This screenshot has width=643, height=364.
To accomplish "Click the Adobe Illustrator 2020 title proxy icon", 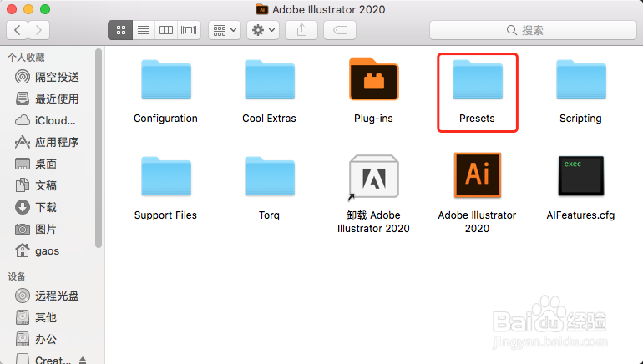I will [x=261, y=9].
